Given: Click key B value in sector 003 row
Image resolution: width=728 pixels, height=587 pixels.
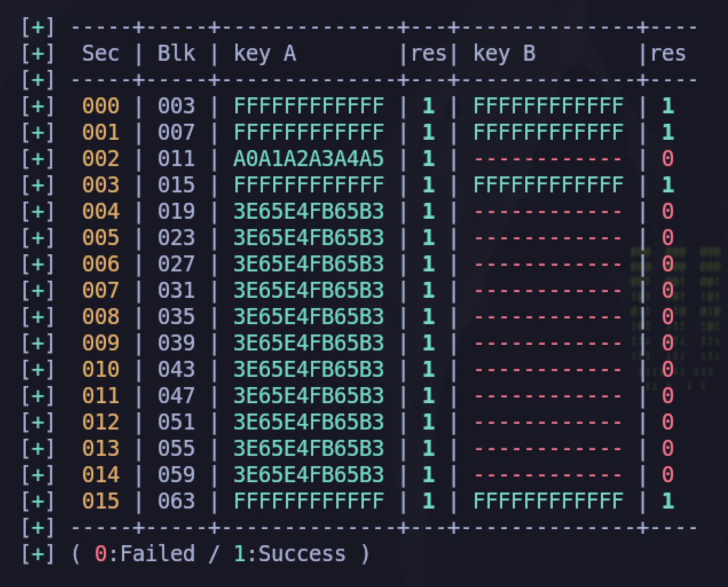Looking at the screenshot, I should pyautogui.click(x=548, y=185).
